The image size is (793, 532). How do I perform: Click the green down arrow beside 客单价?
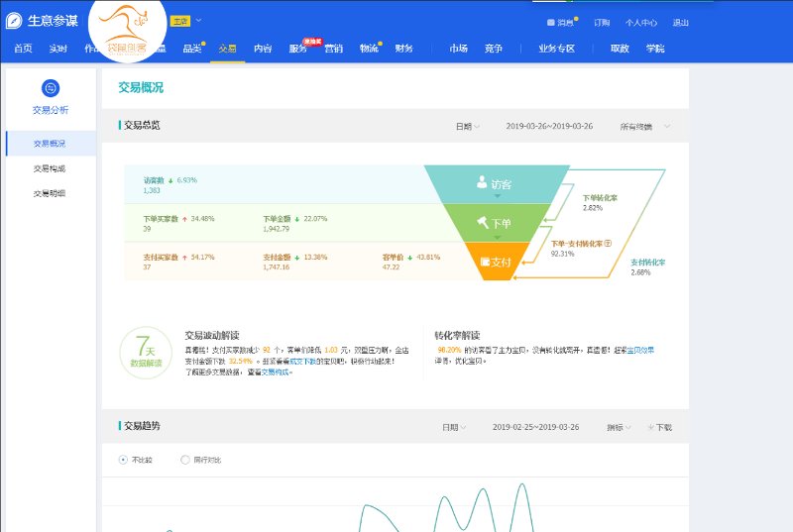pyautogui.click(x=410, y=258)
